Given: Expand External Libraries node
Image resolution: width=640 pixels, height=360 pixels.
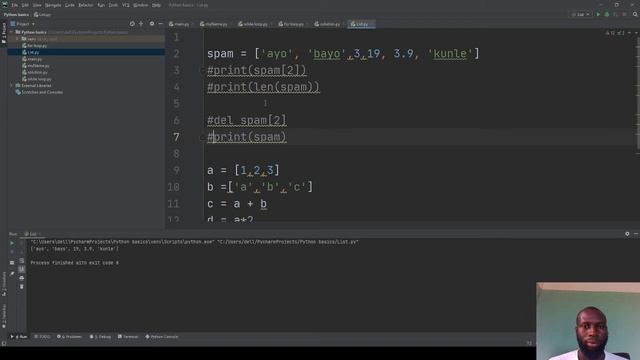Looking at the screenshot, I should 12,86.
